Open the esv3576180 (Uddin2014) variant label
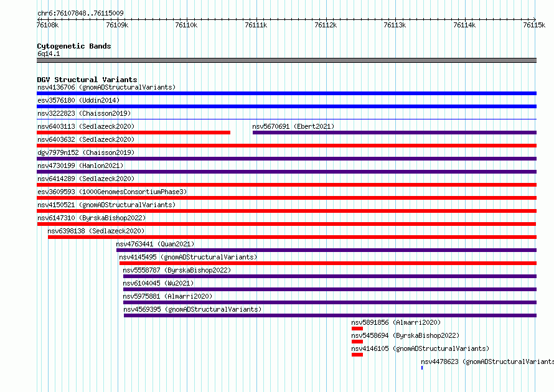The image size is (554, 392). point(78,100)
